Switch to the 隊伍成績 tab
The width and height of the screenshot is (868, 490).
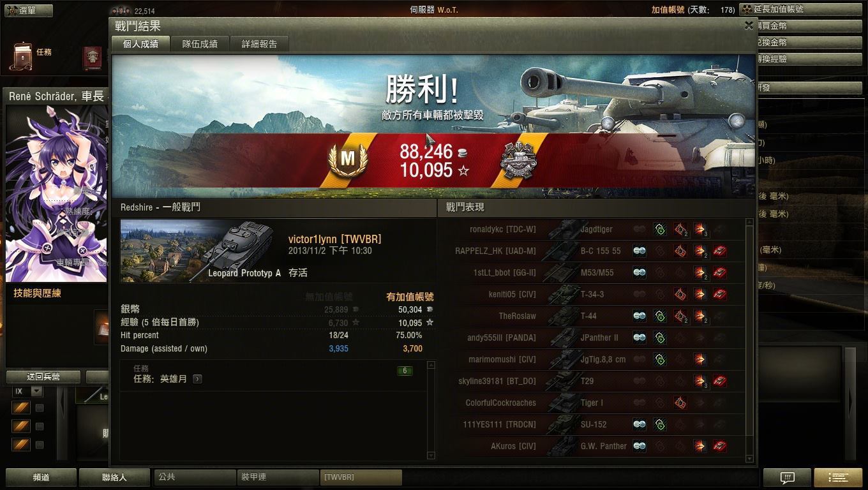200,44
